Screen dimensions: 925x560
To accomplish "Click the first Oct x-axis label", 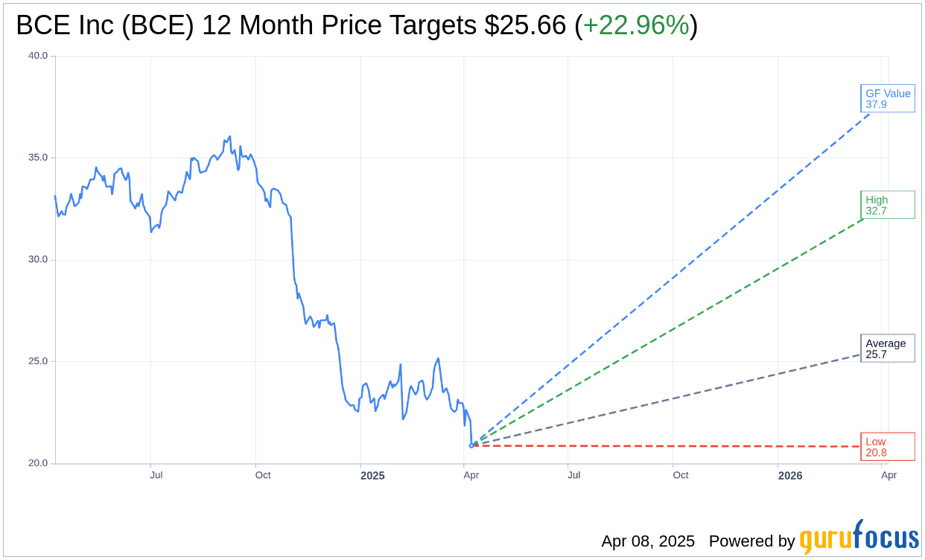I will tap(263, 475).
